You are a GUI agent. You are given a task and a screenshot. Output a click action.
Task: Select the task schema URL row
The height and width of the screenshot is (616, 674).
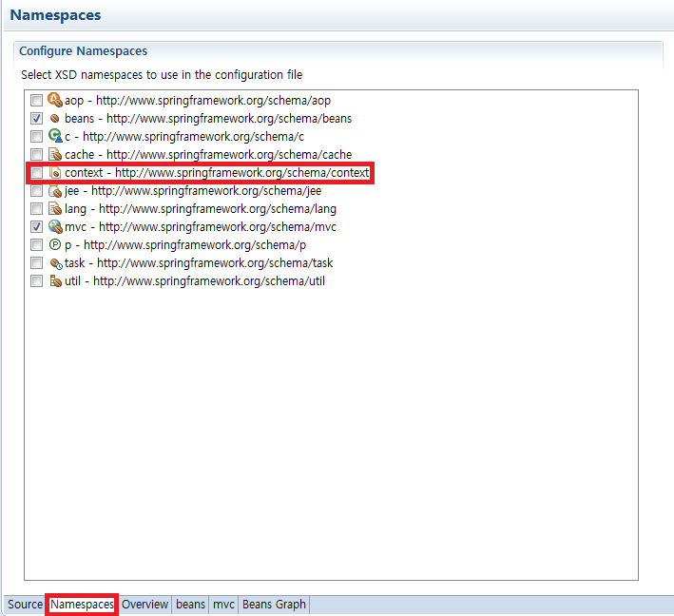199,263
